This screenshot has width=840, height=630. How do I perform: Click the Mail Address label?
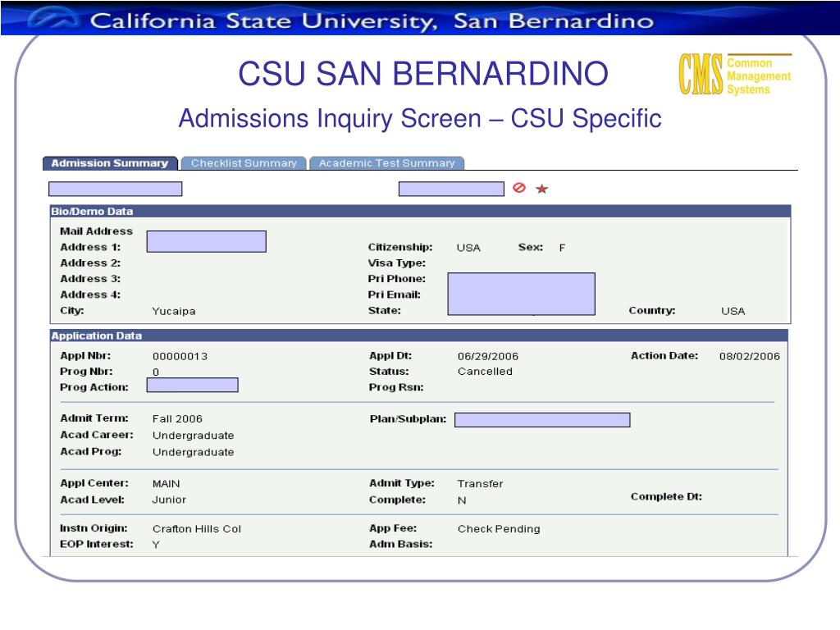tap(97, 231)
